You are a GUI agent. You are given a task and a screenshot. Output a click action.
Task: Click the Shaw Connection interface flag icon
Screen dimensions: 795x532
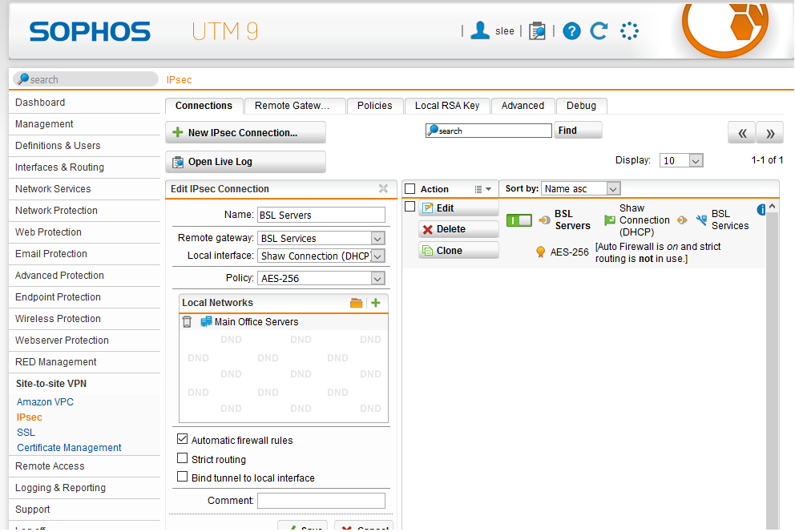click(610, 220)
